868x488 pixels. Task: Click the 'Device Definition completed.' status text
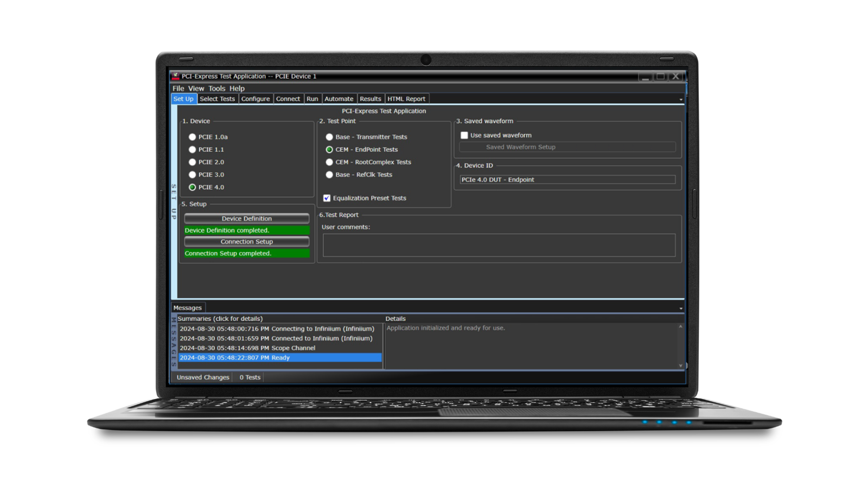pyautogui.click(x=247, y=230)
